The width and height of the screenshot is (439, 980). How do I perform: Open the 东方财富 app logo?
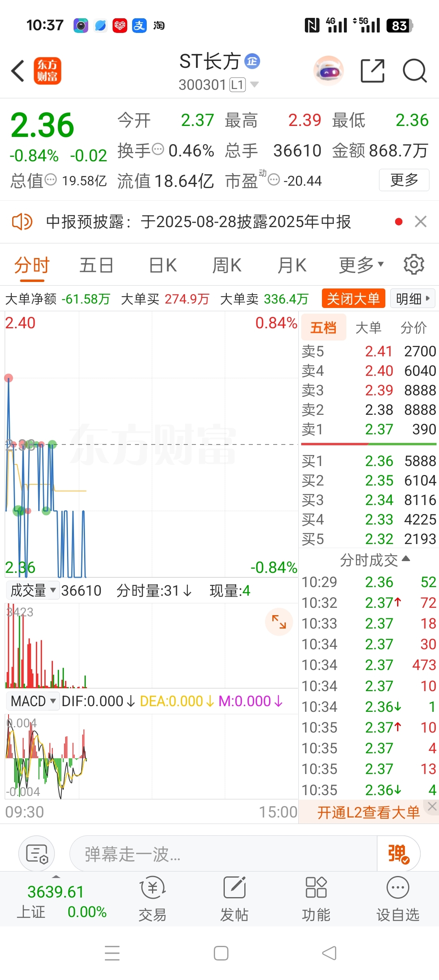click(48, 71)
